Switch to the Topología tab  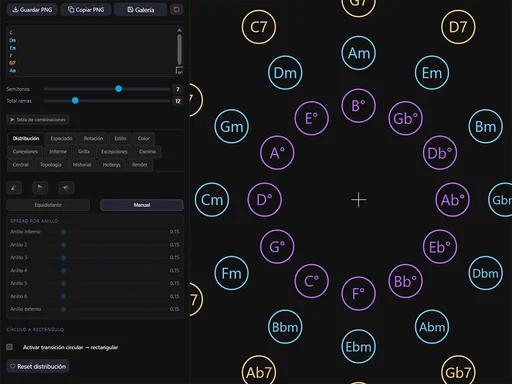click(x=51, y=165)
